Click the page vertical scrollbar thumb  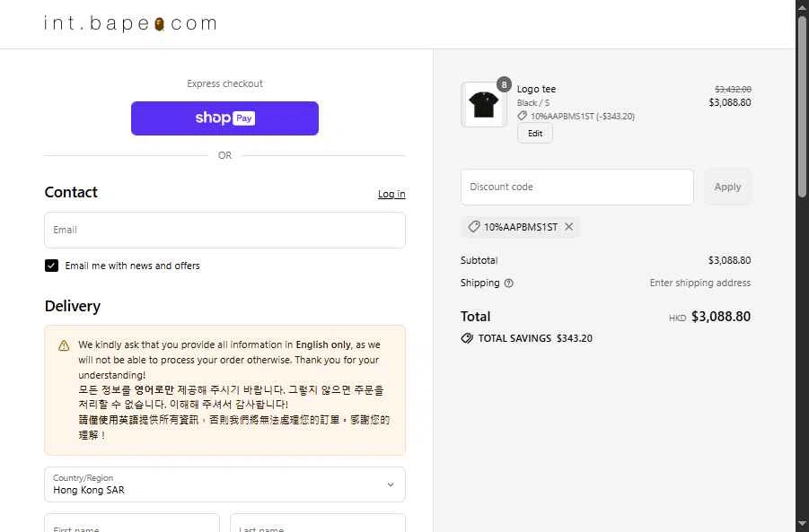point(802,106)
